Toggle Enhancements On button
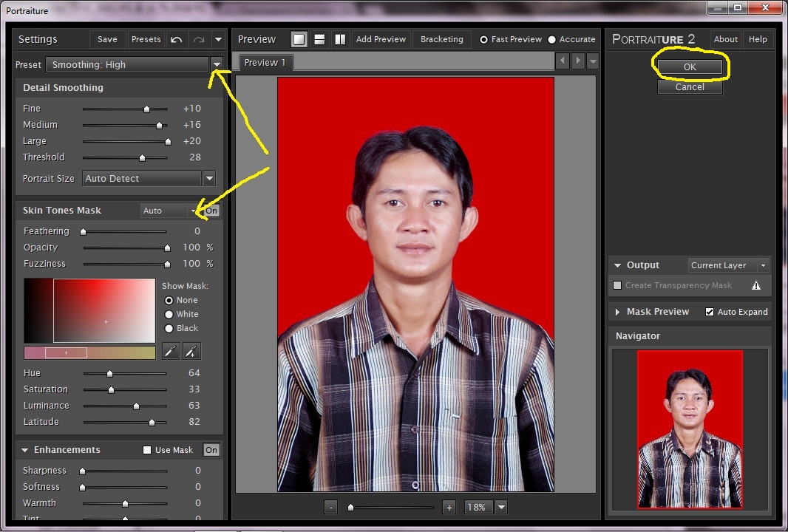Image resolution: width=788 pixels, height=532 pixels. tap(211, 449)
